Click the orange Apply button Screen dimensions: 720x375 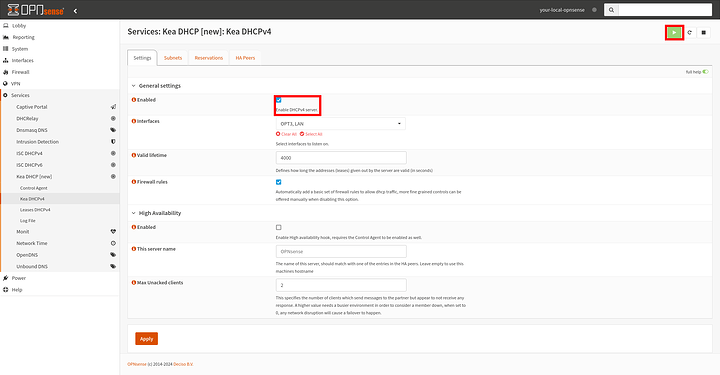pyautogui.click(x=146, y=339)
